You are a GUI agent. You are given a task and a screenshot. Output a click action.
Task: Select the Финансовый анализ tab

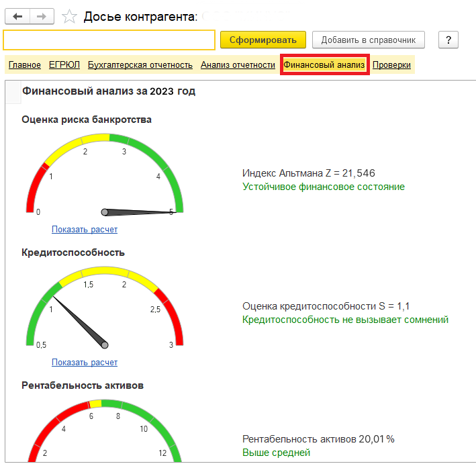point(324,64)
